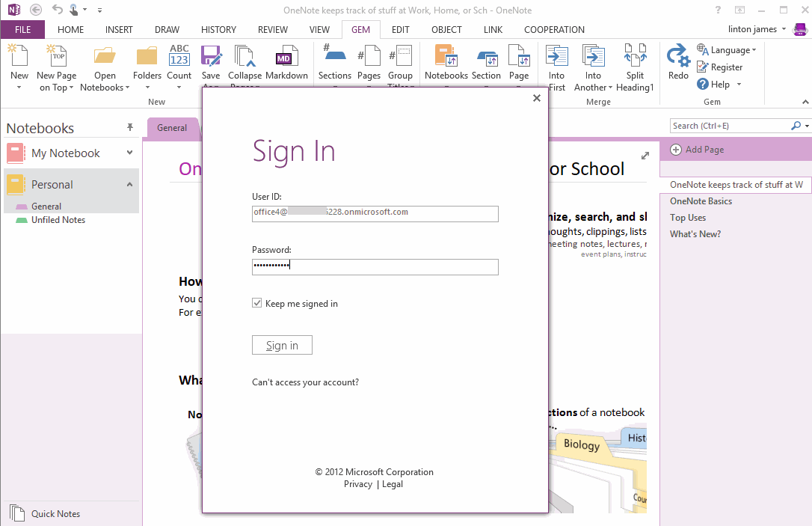Click the Back arrow in title bar
Screen dimensions: 812x526
(x=36, y=9)
